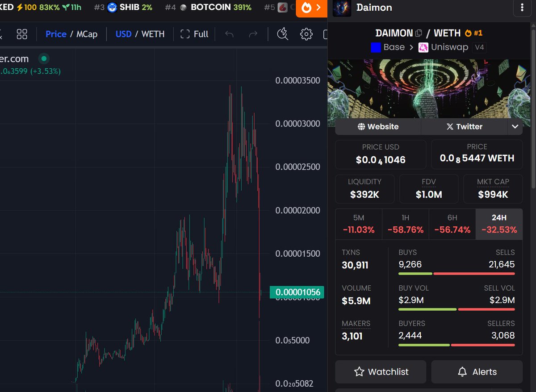Viewport: 536px width, 392px height.
Task: Select the 24H timeframe tab
Action: [x=499, y=224]
